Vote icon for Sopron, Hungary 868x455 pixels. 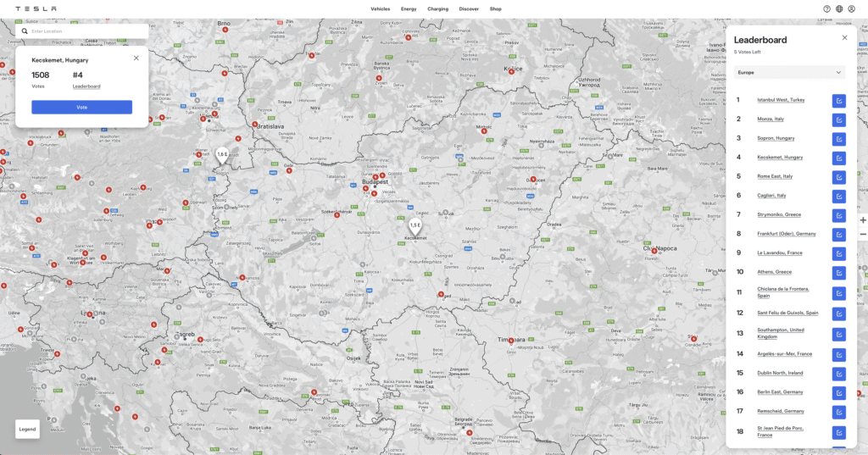(x=838, y=139)
